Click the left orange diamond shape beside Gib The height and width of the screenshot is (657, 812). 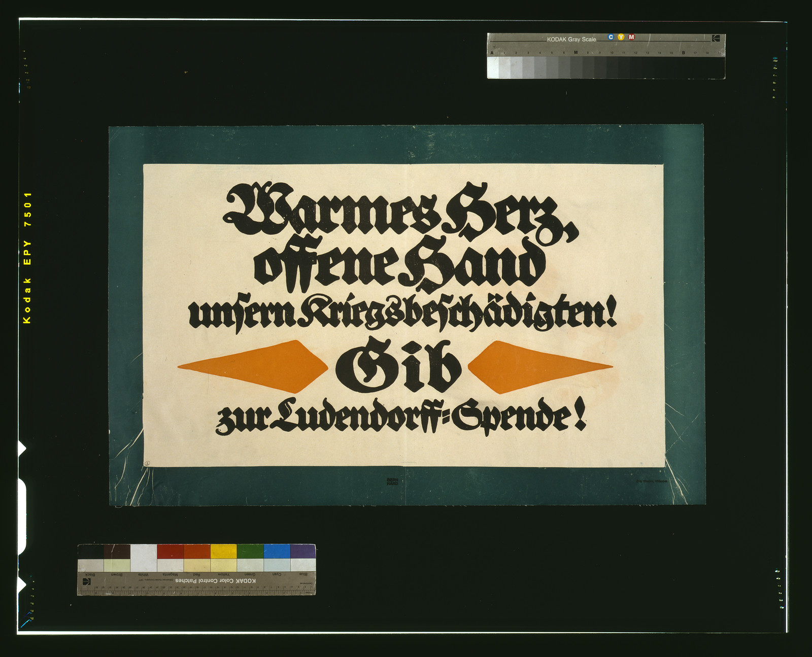(x=252, y=366)
